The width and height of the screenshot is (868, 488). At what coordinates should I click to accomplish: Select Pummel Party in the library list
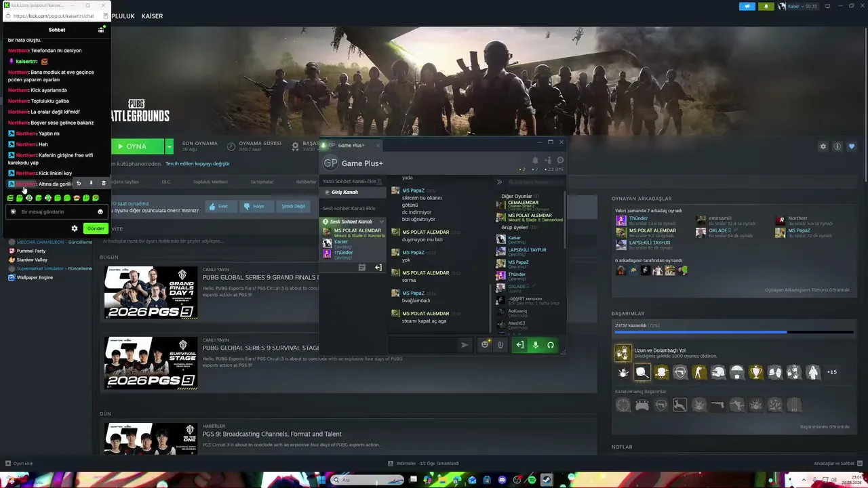pyautogui.click(x=31, y=251)
